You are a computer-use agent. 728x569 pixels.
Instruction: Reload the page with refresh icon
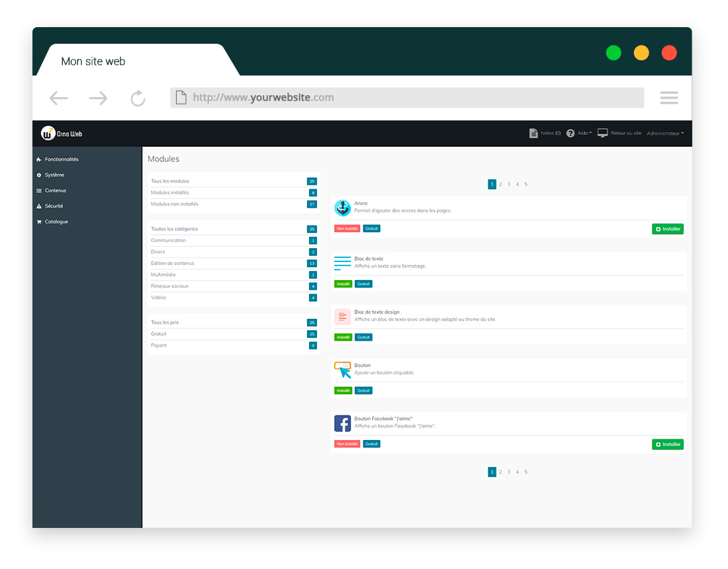point(138,98)
